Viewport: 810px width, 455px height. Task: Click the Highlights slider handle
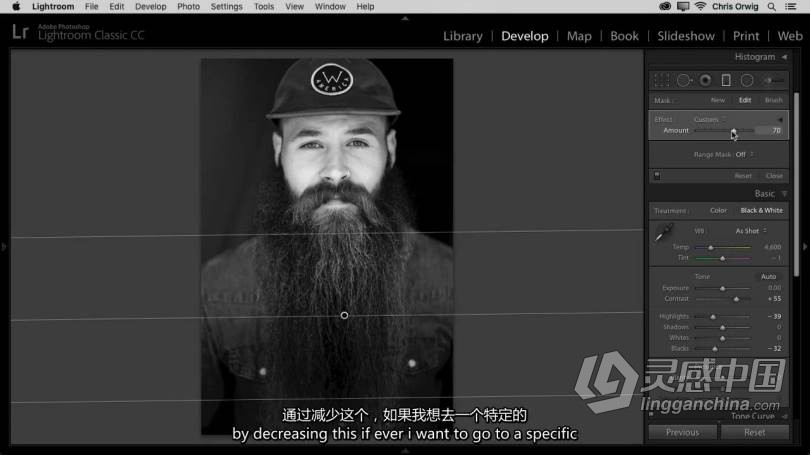pyautogui.click(x=713, y=317)
